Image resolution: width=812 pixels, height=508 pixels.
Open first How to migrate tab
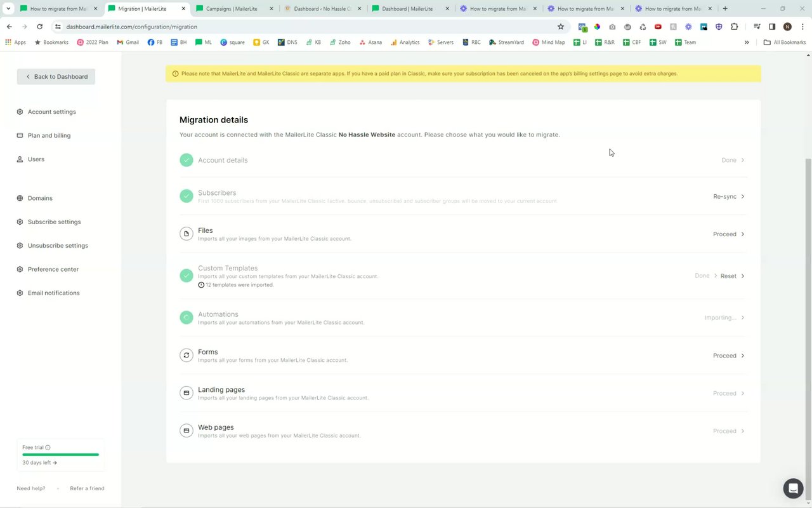coord(58,9)
